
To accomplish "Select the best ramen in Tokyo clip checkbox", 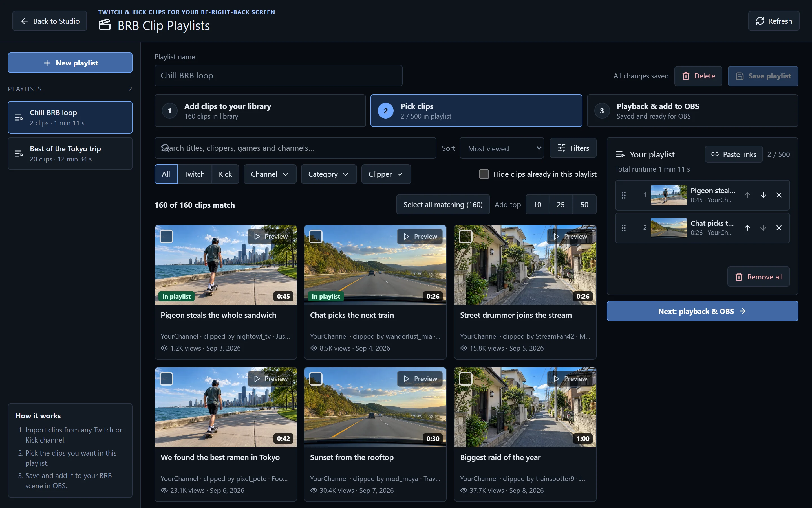I will [x=166, y=379].
